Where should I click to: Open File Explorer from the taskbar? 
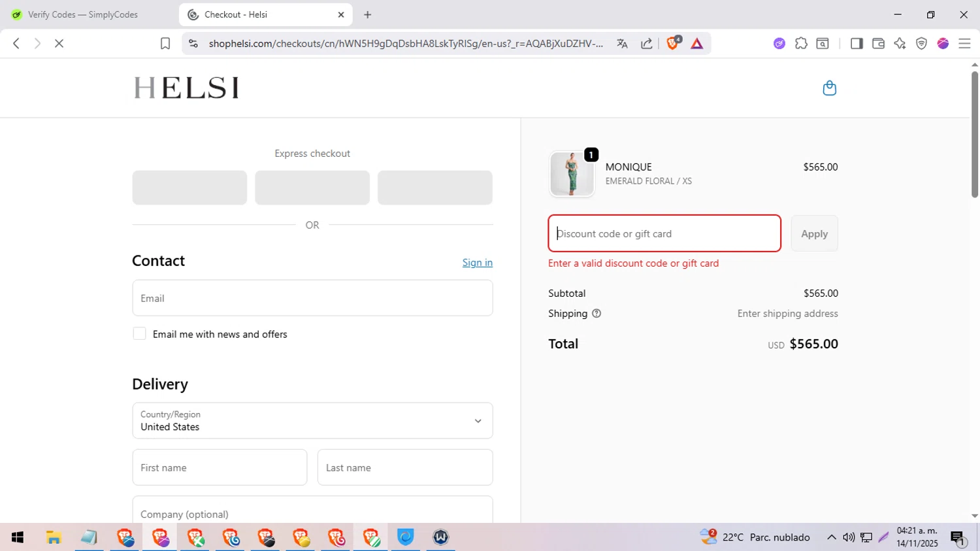54,537
